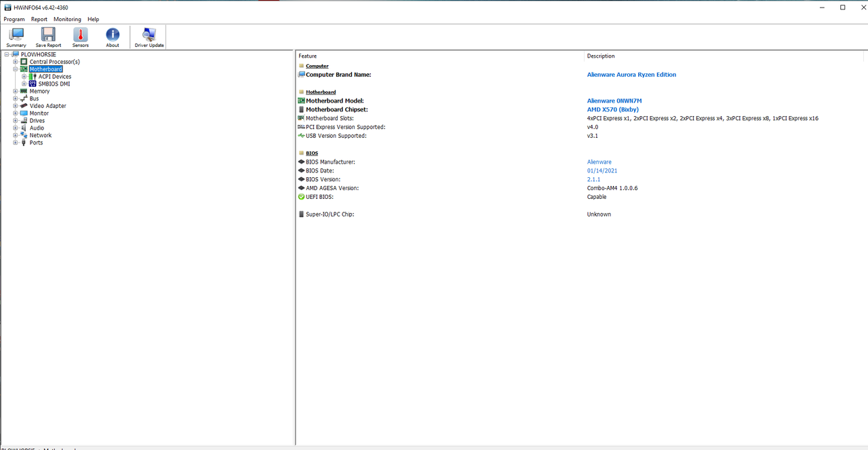Screen dimensions: 868x450
Task: Select the PCI Express Version Supported row
Action: tap(346, 127)
